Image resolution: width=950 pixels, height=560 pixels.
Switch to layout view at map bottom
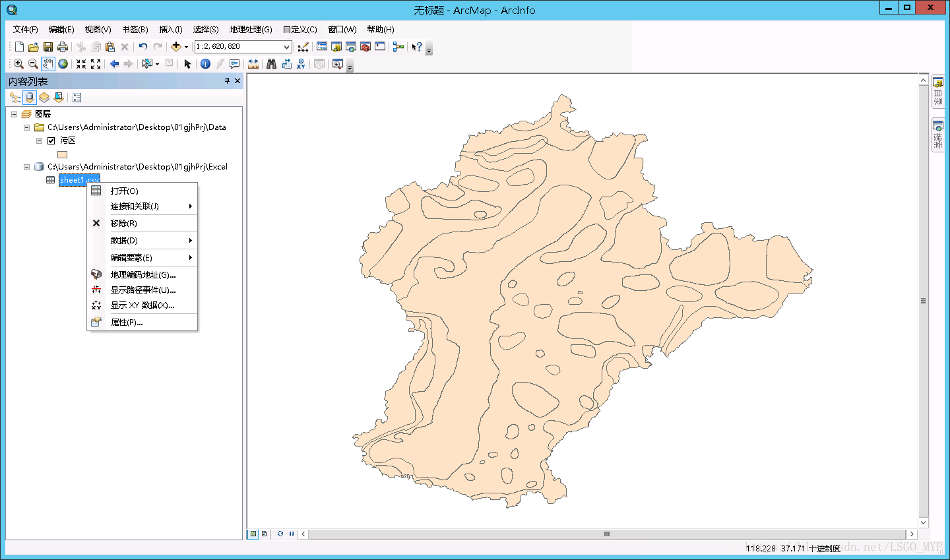264,534
